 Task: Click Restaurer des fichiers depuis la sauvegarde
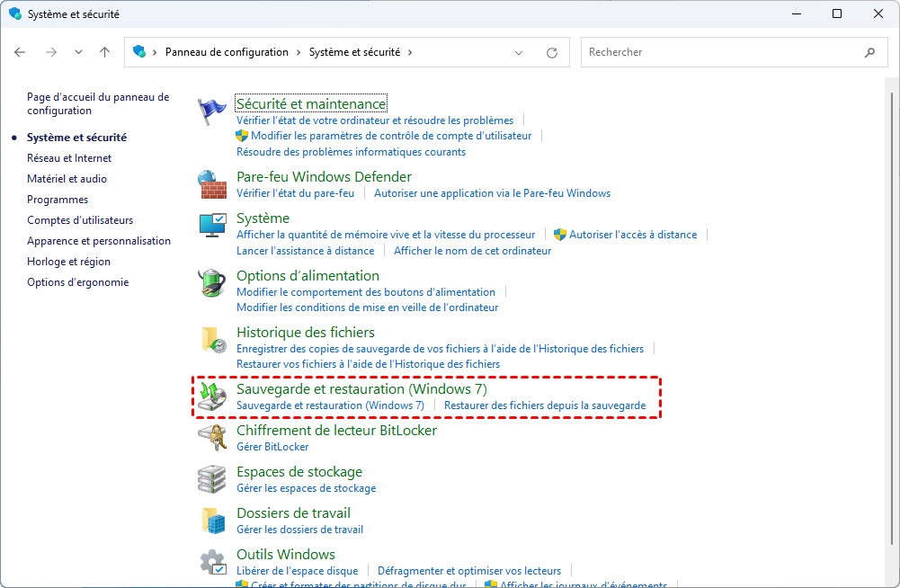(545, 405)
